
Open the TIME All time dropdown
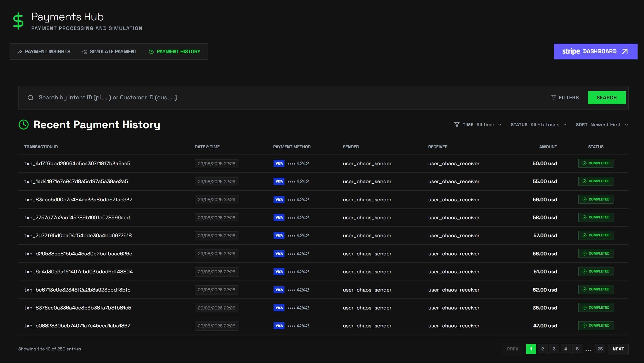(482, 125)
